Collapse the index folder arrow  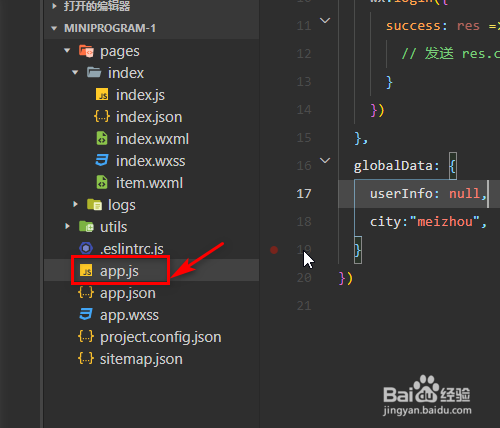pyautogui.click(x=75, y=72)
